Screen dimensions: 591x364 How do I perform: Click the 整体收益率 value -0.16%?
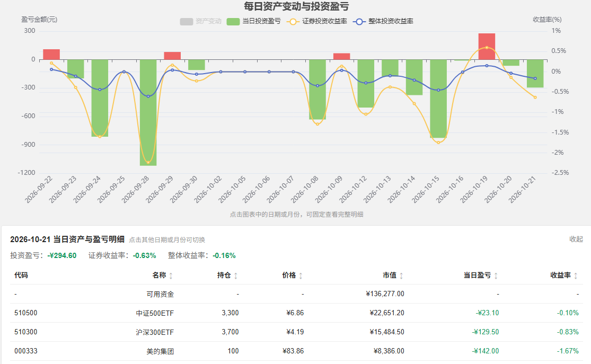(x=224, y=256)
